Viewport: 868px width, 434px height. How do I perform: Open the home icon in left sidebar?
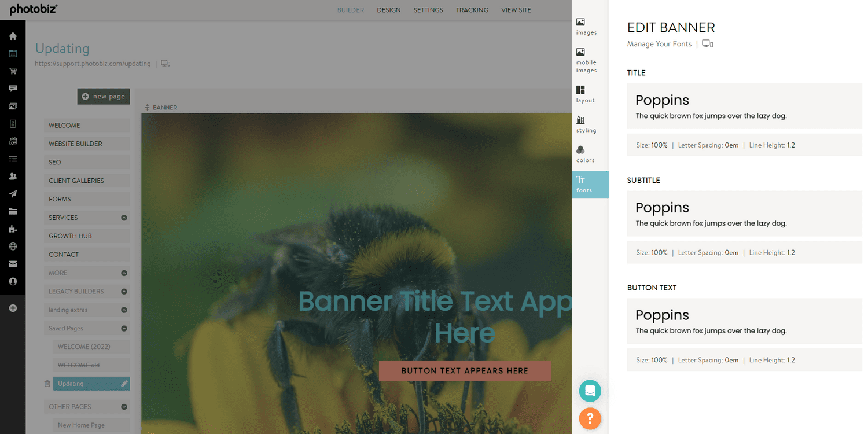pos(13,36)
